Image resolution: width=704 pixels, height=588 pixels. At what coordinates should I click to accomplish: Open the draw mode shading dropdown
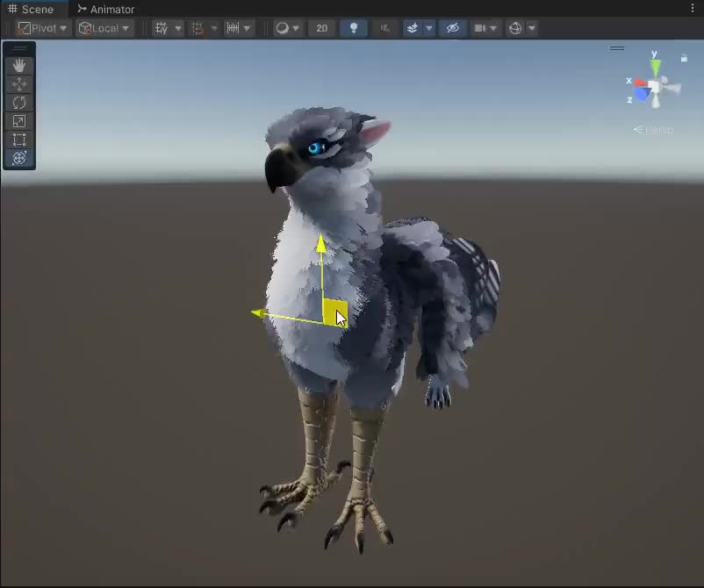click(x=287, y=28)
